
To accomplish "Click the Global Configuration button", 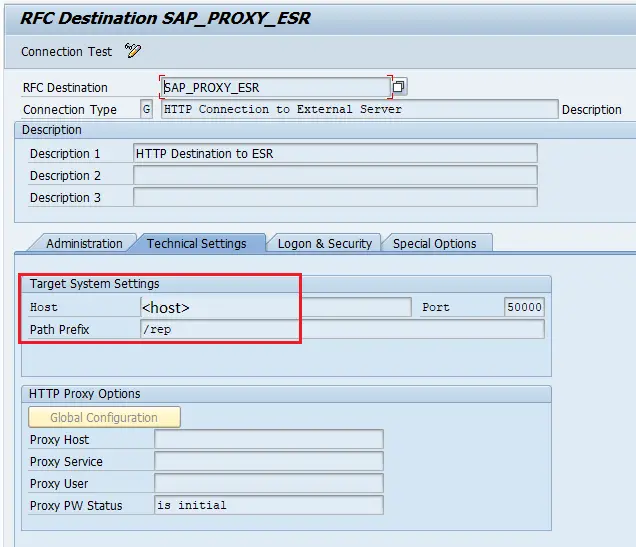I will pyautogui.click(x=104, y=417).
